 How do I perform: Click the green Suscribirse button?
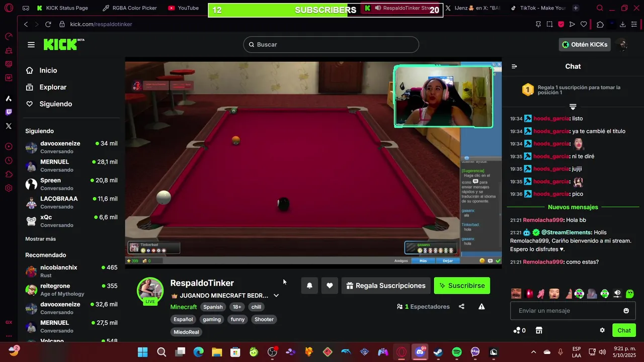click(x=462, y=286)
